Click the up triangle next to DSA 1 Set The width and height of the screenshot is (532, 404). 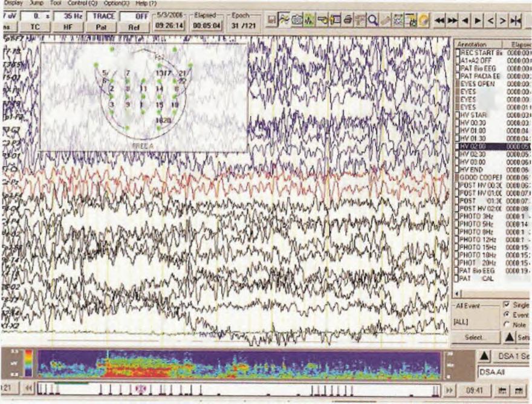[x=485, y=356]
